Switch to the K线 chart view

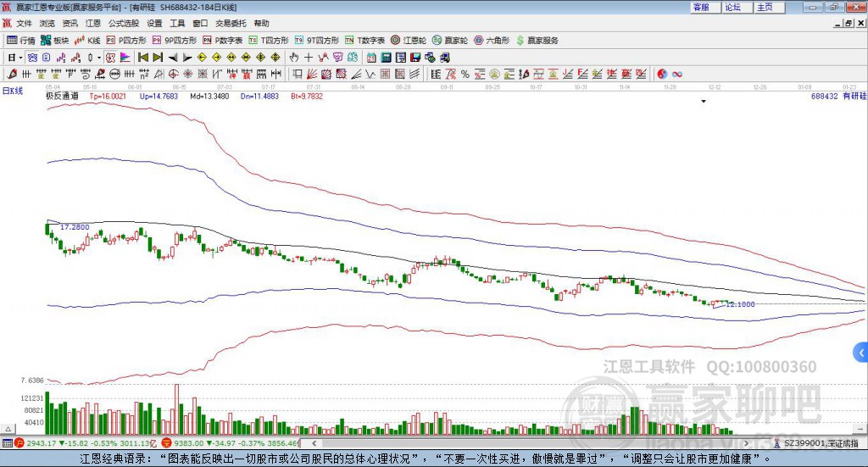[87, 41]
